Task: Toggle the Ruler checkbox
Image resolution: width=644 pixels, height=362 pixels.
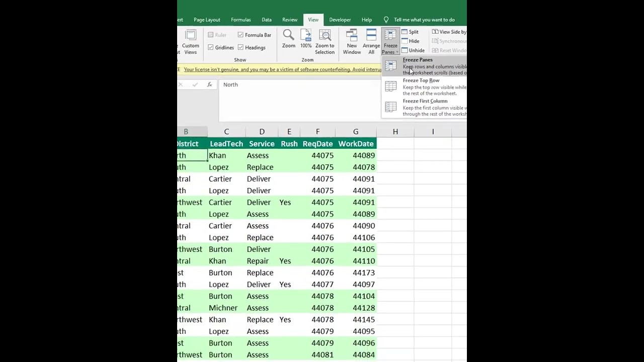Action: [210, 35]
